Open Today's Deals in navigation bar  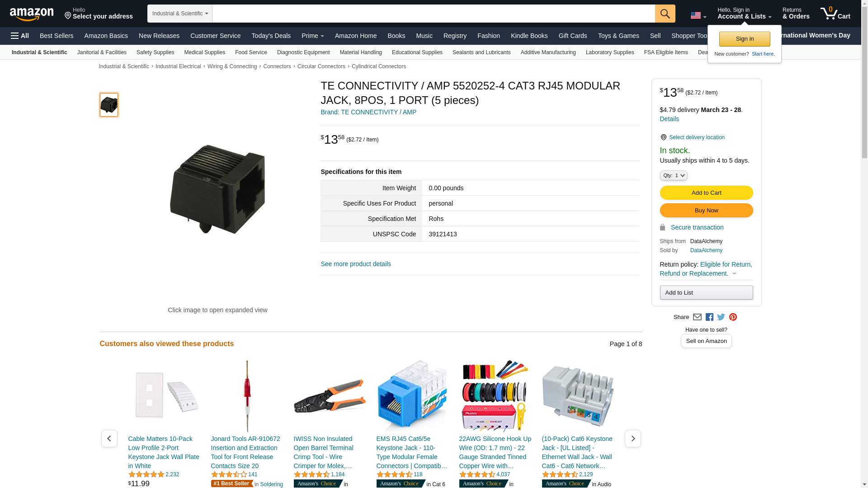[271, 36]
